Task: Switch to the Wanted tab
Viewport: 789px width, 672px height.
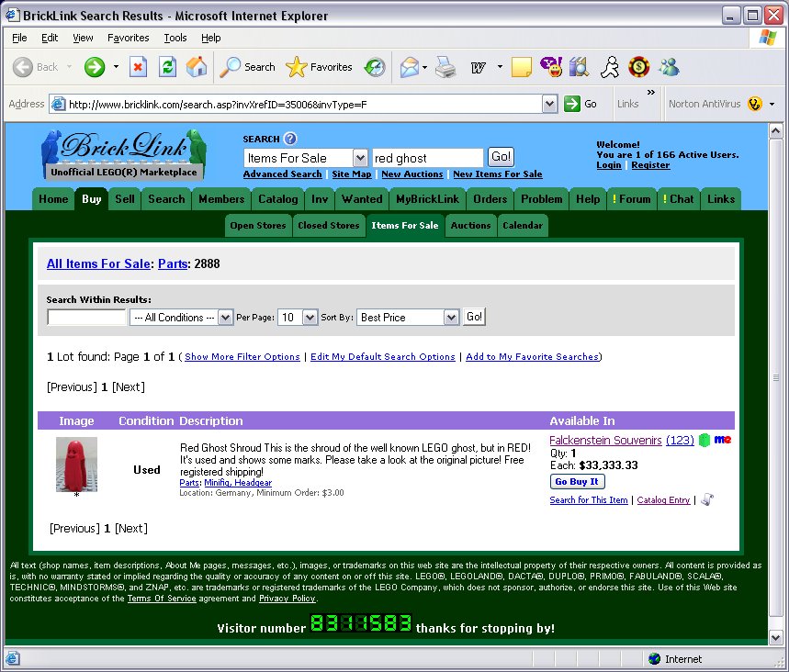Action: pyautogui.click(x=362, y=198)
